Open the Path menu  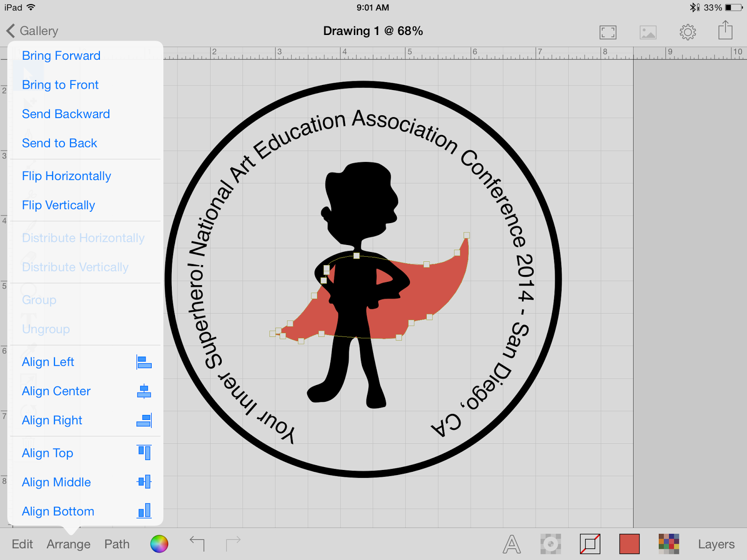tap(117, 544)
